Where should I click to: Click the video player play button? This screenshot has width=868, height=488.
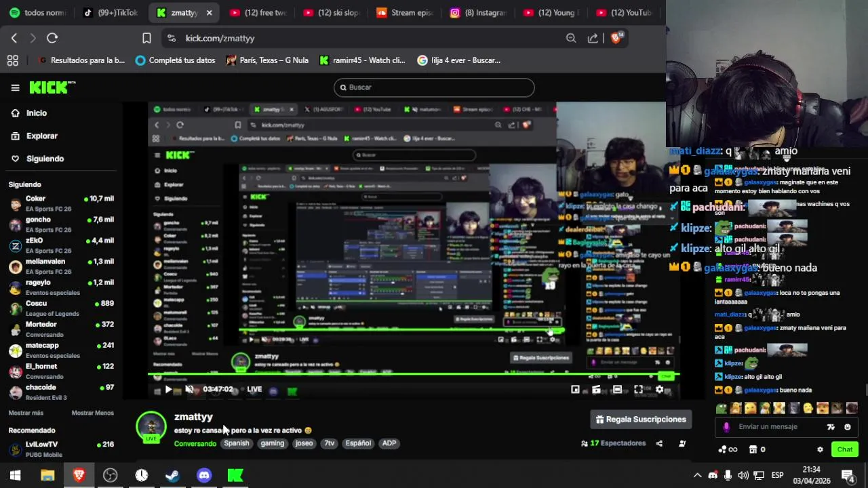pos(168,389)
